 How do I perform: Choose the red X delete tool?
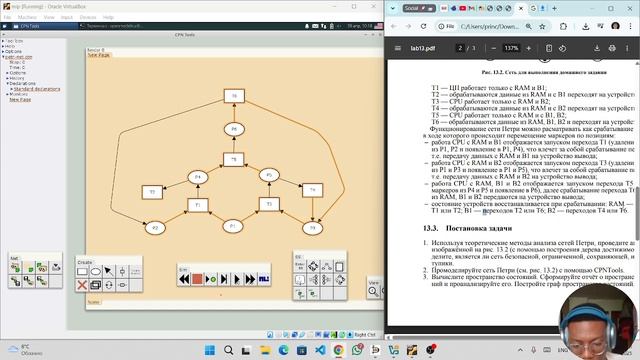tap(82, 285)
